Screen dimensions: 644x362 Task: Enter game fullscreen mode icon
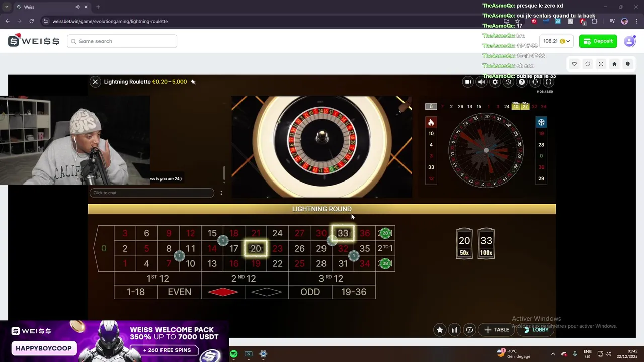coord(549,82)
